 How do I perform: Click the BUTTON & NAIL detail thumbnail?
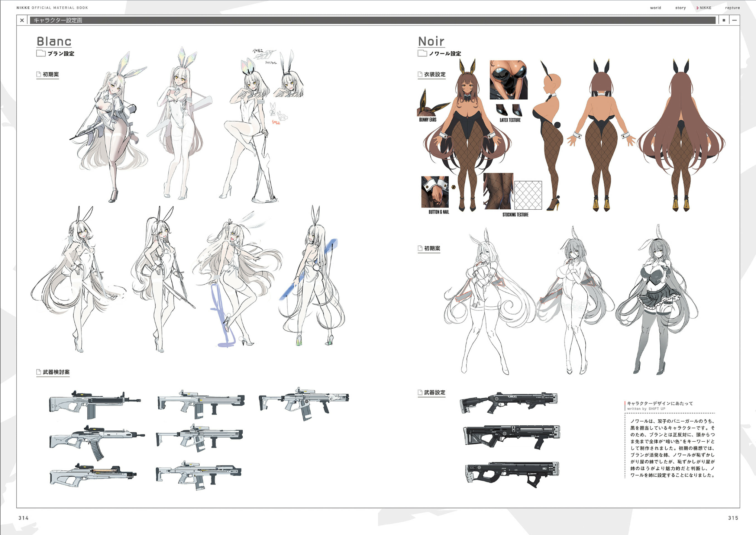[x=435, y=192]
